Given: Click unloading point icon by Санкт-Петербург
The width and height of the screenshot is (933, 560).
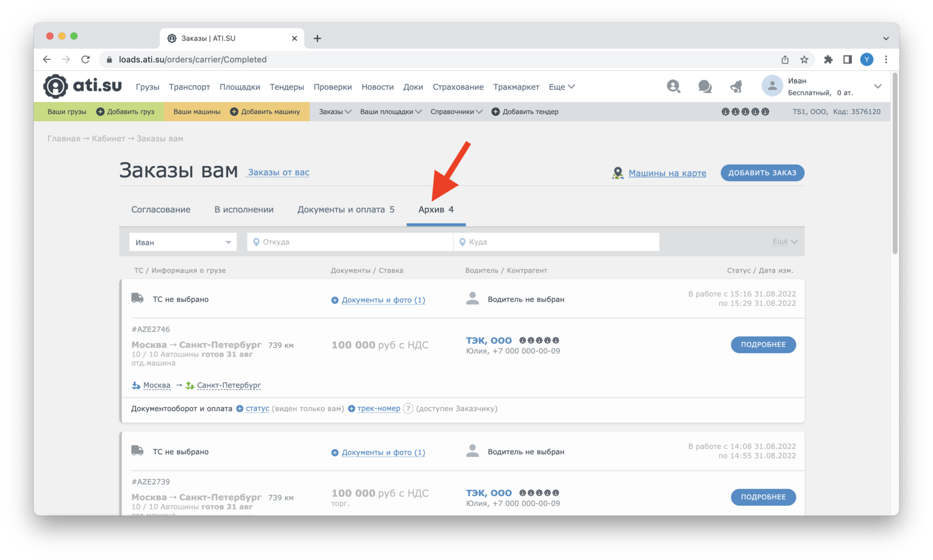Looking at the screenshot, I should coord(190,385).
